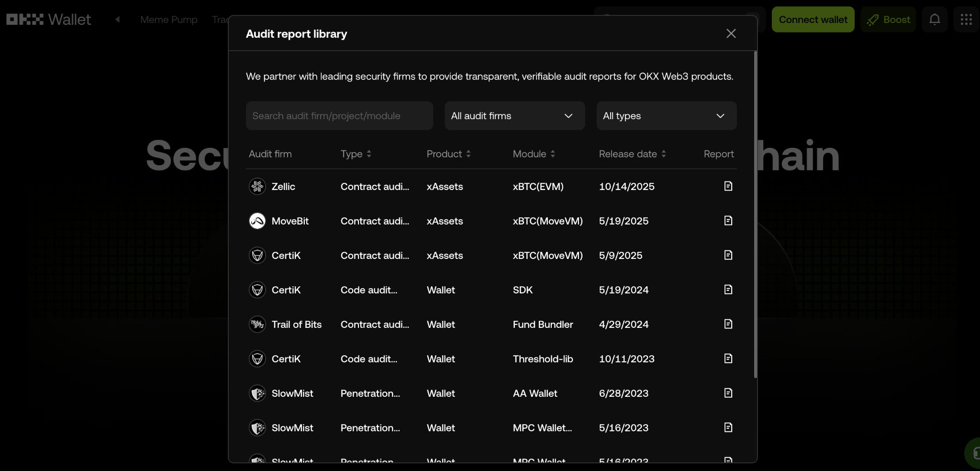
Task: Open the MoveBit audit report document icon
Action: pyautogui.click(x=728, y=221)
